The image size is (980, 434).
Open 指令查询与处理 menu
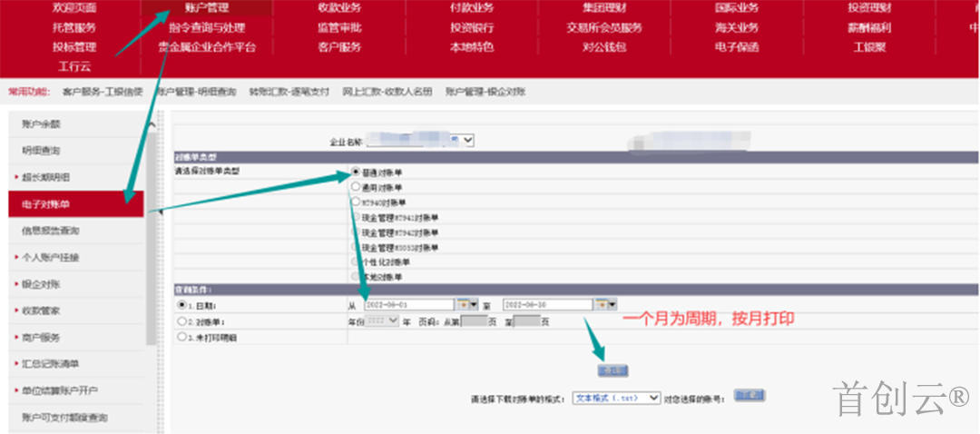207,27
